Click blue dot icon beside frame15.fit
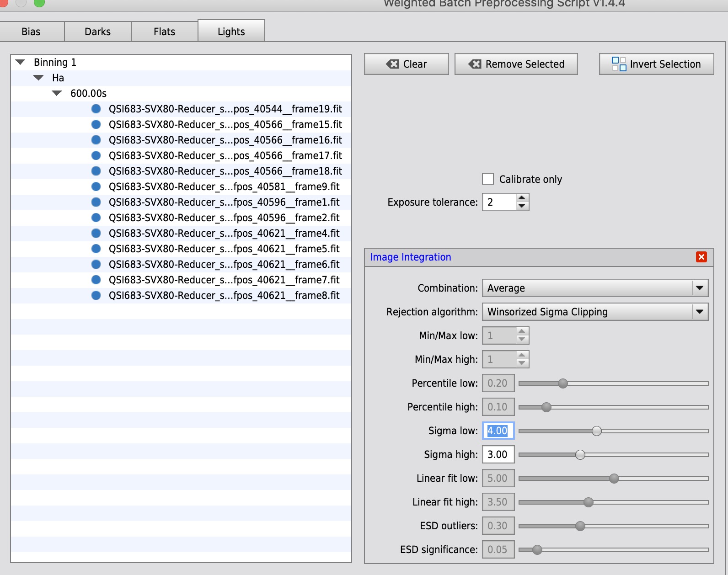This screenshot has height=575, width=728. click(96, 124)
